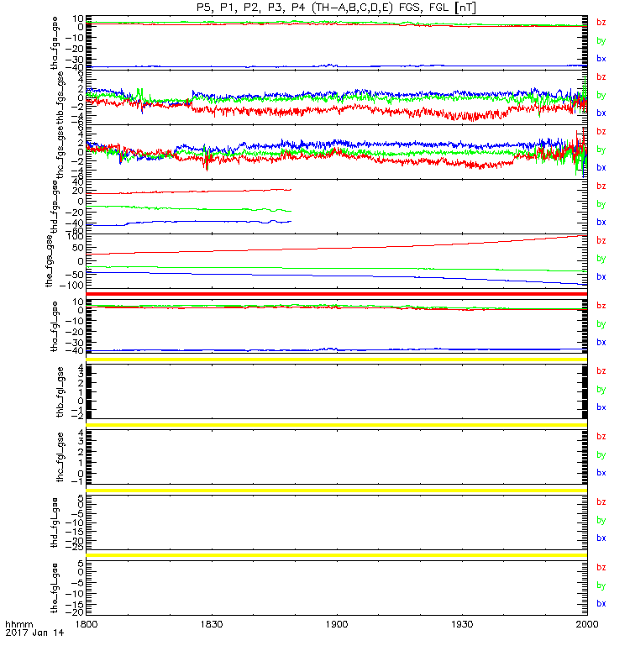The image size is (630, 672).
Task: Click the 1830 time axis label
Action: 212,624
